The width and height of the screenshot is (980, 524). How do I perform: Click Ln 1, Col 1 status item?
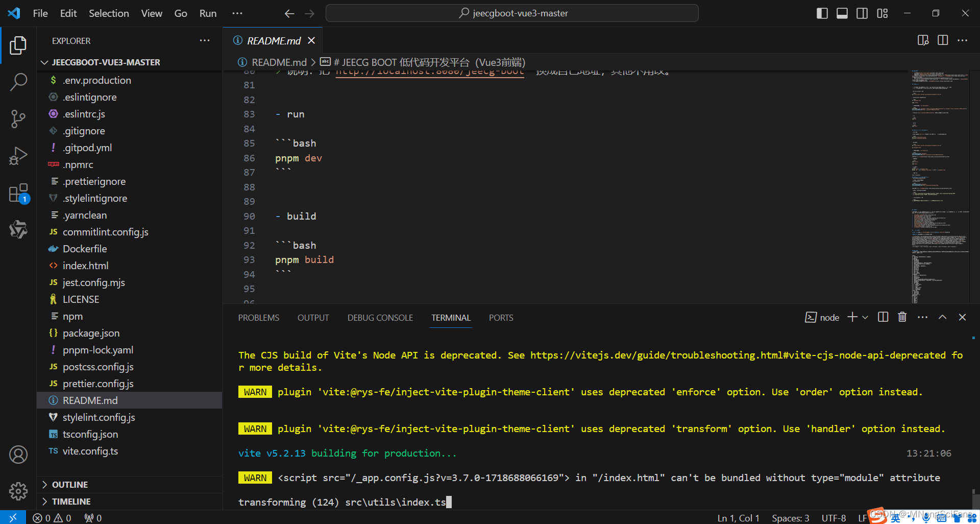pyautogui.click(x=738, y=518)
